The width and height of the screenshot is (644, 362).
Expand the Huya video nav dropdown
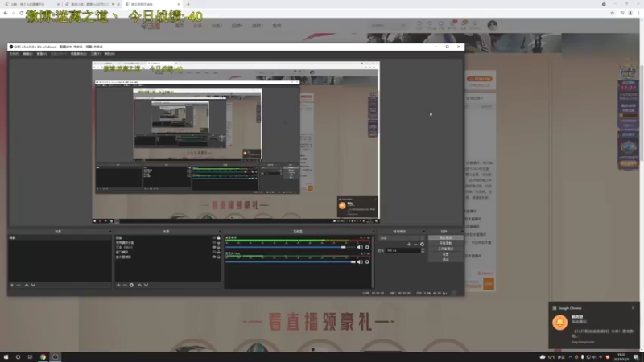(x=237, y=26)
